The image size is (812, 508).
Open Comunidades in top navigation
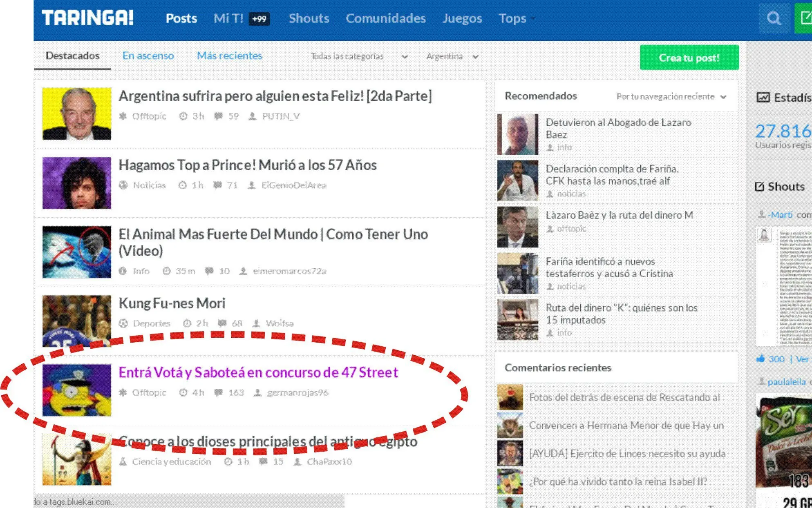pyautogui.click(x=385, y=18)
